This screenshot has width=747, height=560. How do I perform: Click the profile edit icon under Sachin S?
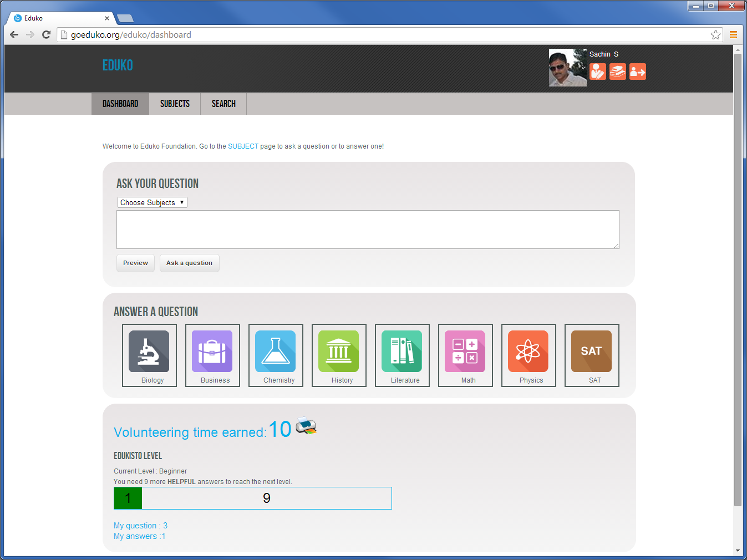tap(598, 72)
